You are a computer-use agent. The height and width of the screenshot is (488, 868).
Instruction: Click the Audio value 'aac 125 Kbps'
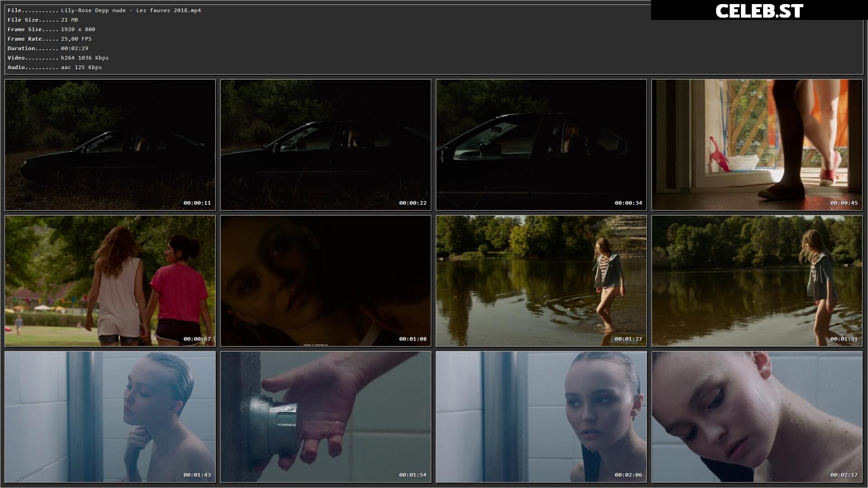(81, 67)
